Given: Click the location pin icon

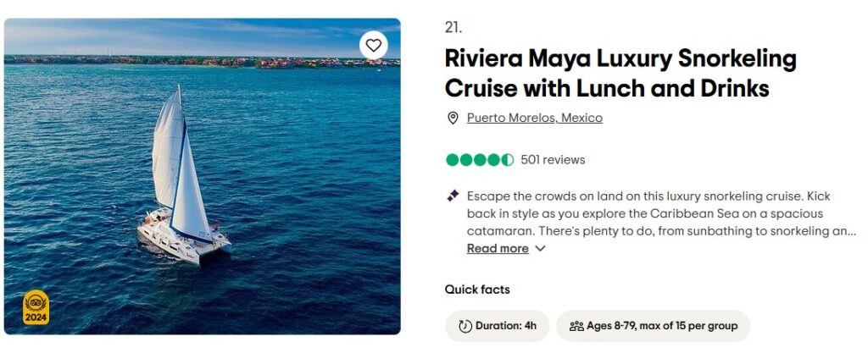Looking at the screenshot, I should point(453,119).
